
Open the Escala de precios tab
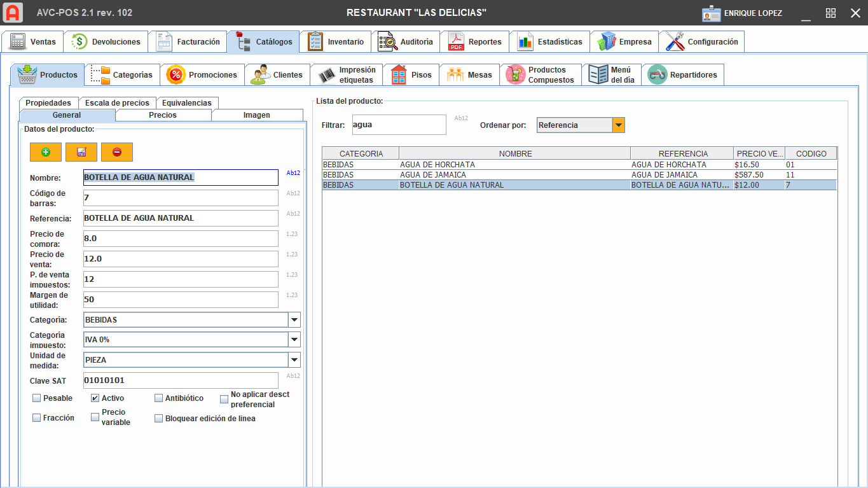coord(117,103)
